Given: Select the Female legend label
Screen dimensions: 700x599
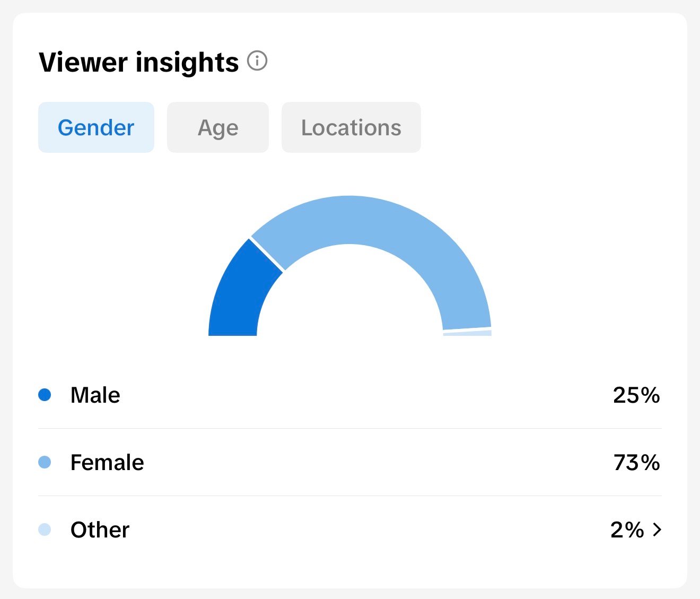Looking at the screenshot, I should point(107,463).
